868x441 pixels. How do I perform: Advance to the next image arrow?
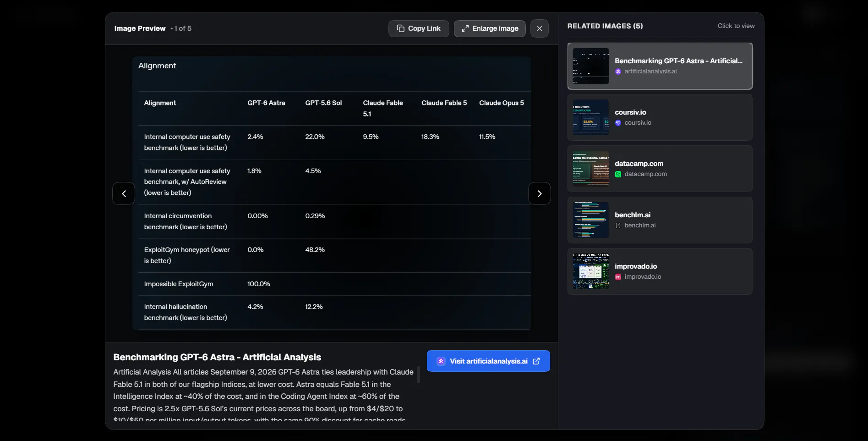tap(540, 193)
